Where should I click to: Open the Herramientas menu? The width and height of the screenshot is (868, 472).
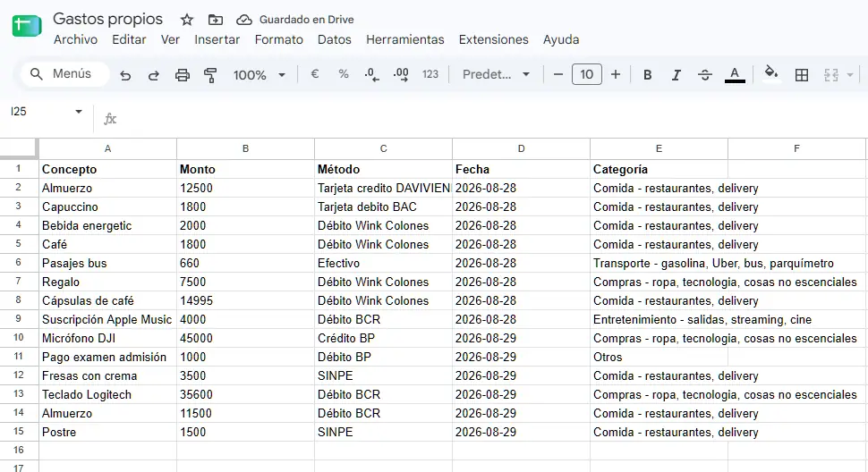pyautogui.click(x=405, y=40)
